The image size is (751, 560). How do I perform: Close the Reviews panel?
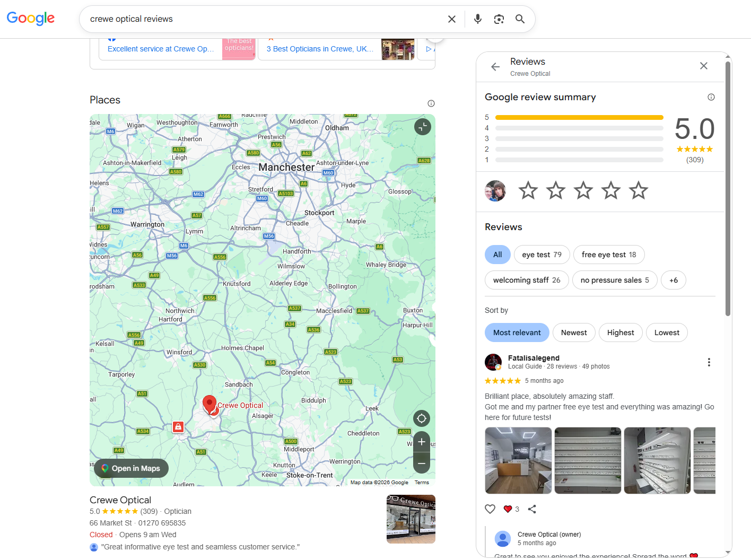click(x=704, y=66)
